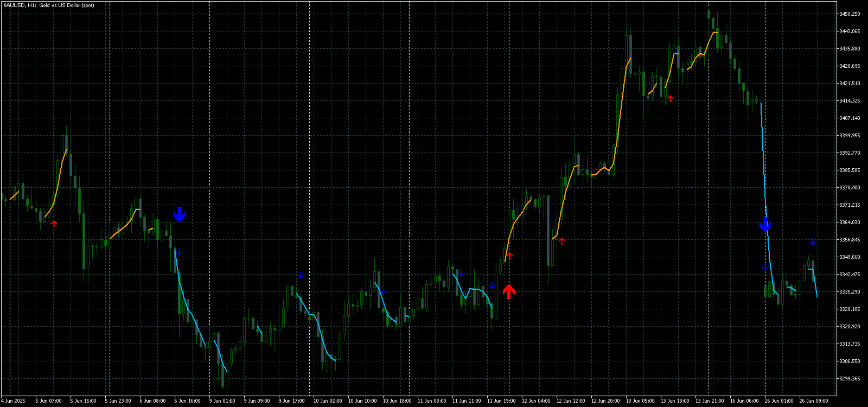Click the 3392.770 price label
Image resolution: width=868 pixels, height=407 pixels.
point(850,153)
